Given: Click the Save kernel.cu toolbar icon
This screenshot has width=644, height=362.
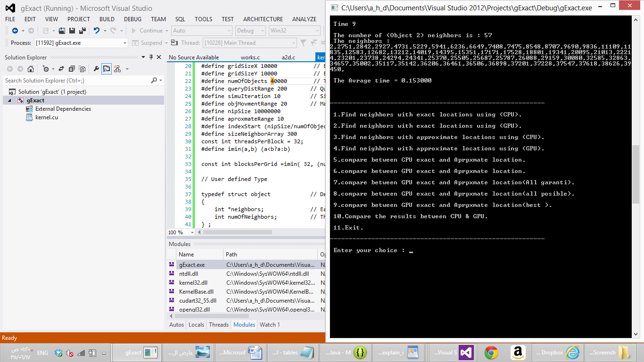Looking at the screenshot, I should [72, 31].
